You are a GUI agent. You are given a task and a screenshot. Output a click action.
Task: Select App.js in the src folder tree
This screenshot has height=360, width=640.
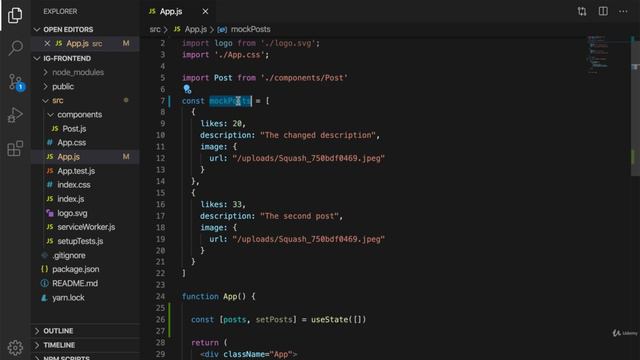click(85, 157)
